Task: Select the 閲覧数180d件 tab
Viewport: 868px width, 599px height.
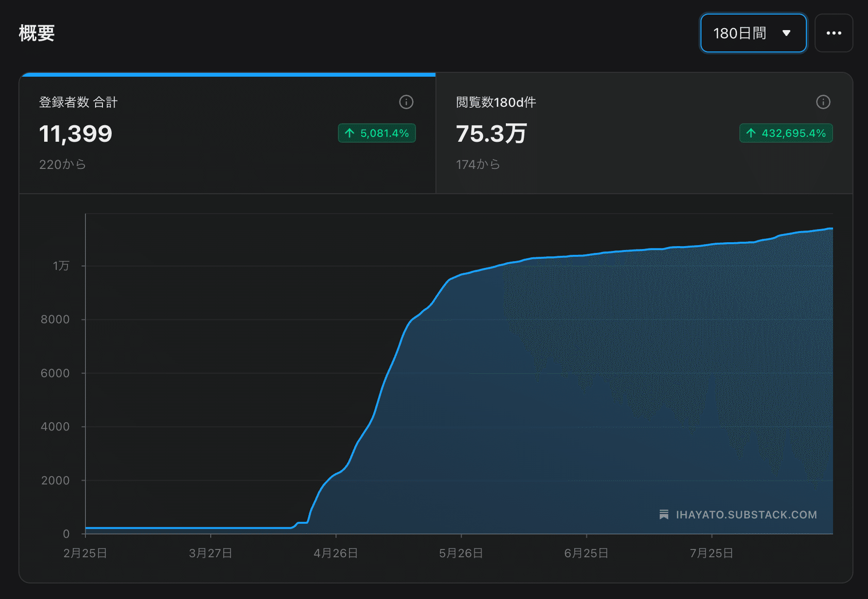Action: [644, 133]
